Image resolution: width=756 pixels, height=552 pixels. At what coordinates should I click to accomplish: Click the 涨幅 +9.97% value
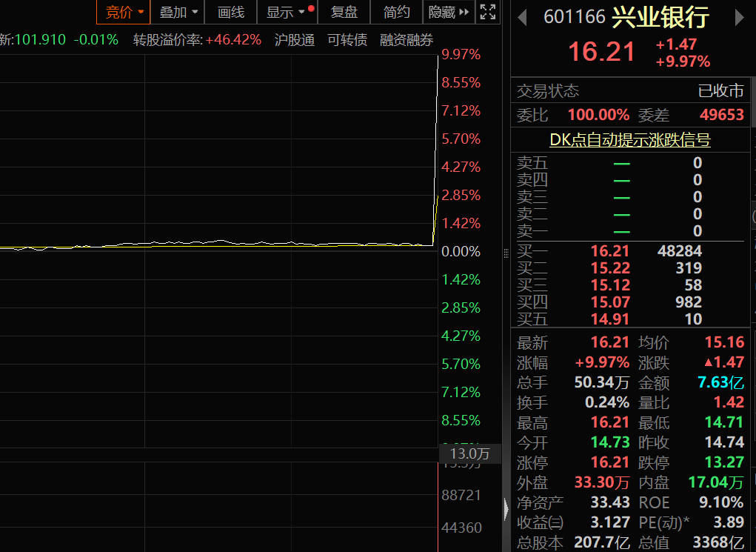602,362
